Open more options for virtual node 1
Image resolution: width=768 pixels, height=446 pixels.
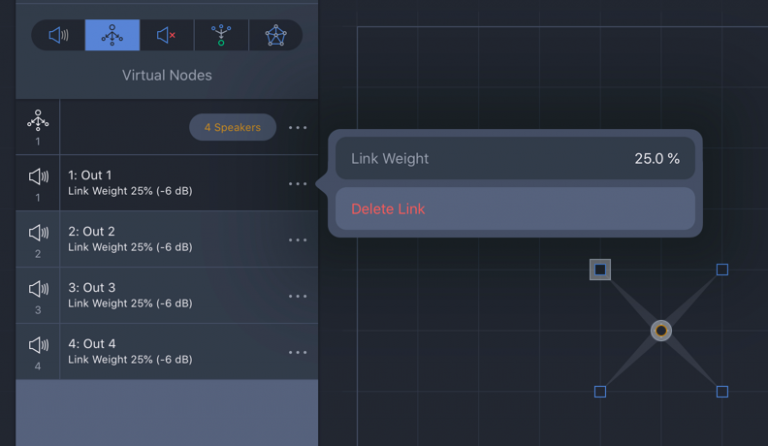point(297,128)
